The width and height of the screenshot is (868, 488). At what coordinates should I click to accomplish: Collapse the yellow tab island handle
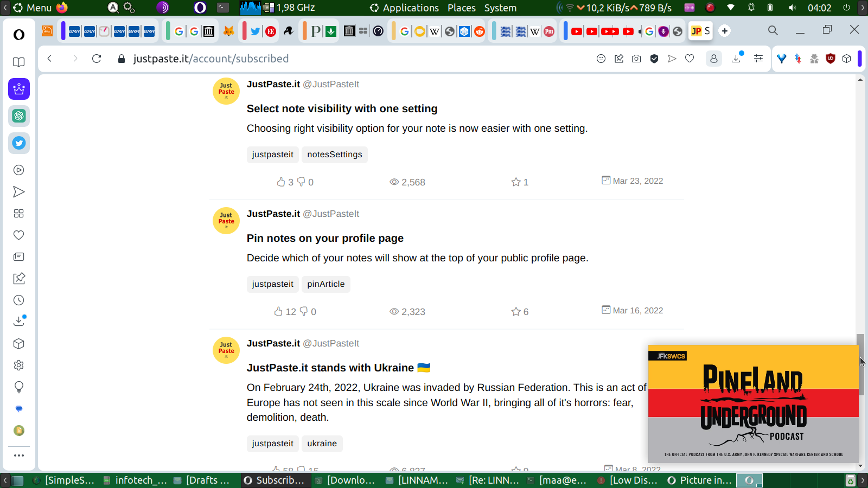click(393, 31)
